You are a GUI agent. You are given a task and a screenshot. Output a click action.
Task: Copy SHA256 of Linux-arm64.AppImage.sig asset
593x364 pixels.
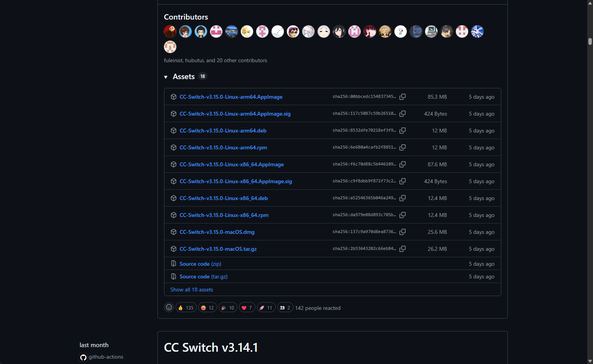point(403,114)
